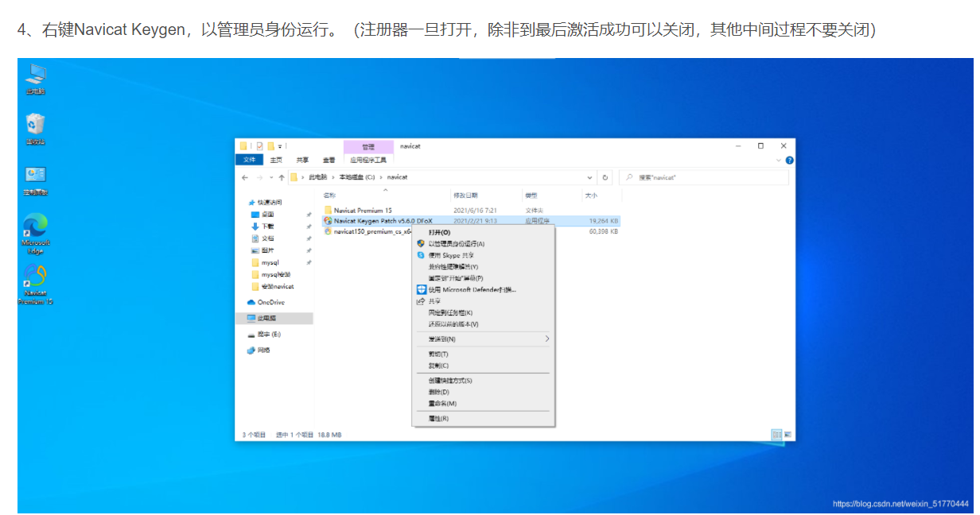Choose Pin to Start in context menu
This screenshot has height=515, width=980.
tap(455, 278)
